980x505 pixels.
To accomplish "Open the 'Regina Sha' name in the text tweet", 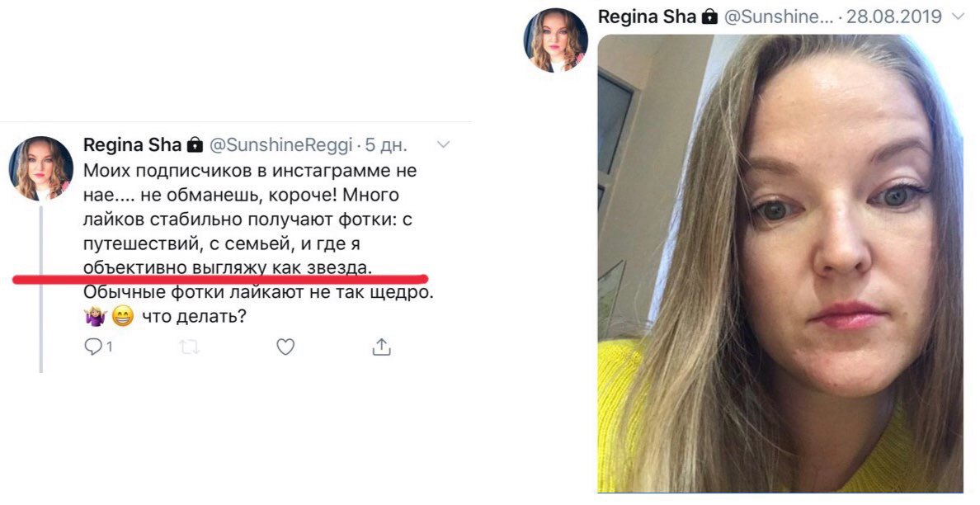I will pyautogui.click(x=132, y=145).
